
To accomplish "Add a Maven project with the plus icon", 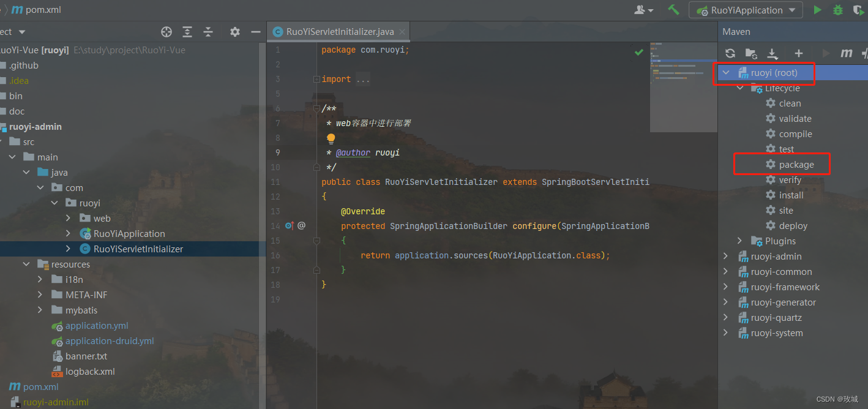I will 798,53.
